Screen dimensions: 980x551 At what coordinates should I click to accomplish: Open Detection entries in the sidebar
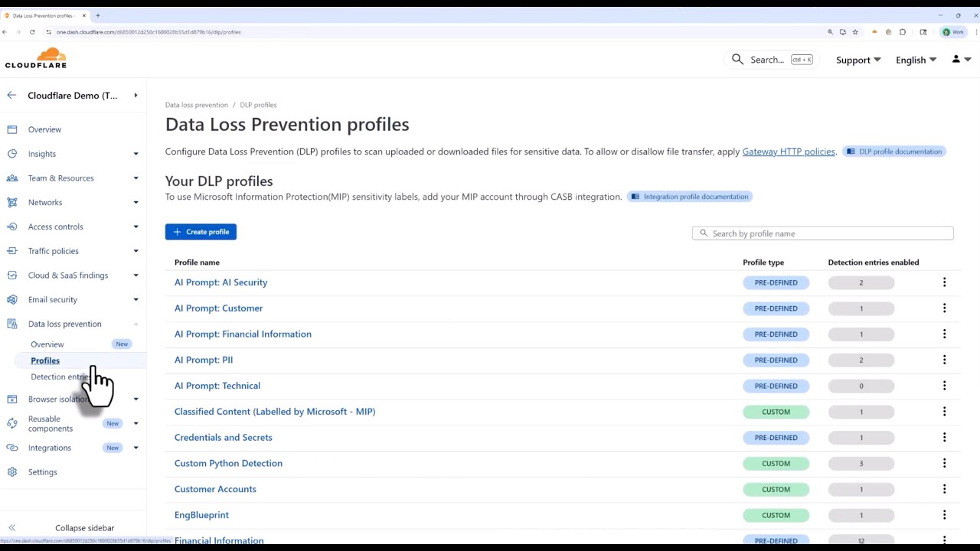[60, 377]
